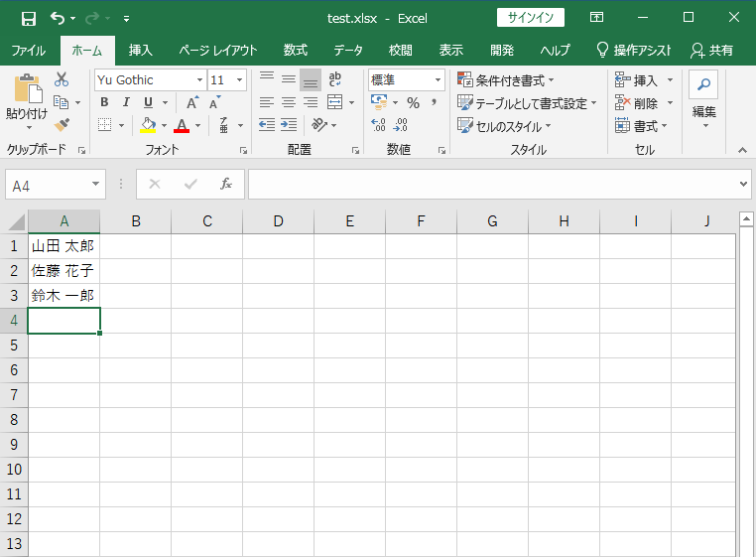Click the Find magnifier icon in 編集

[x=703, y=85]
